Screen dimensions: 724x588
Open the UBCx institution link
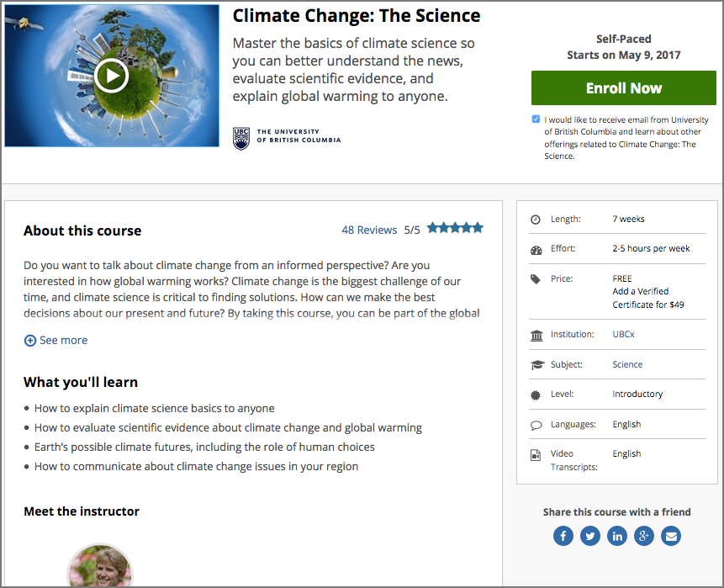(x=623, y=335)
